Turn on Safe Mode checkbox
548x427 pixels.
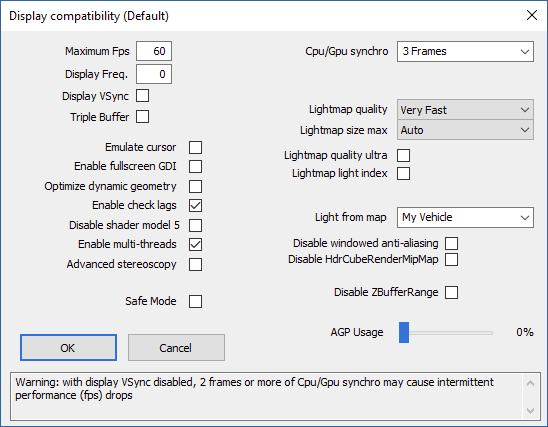[195, 301]
